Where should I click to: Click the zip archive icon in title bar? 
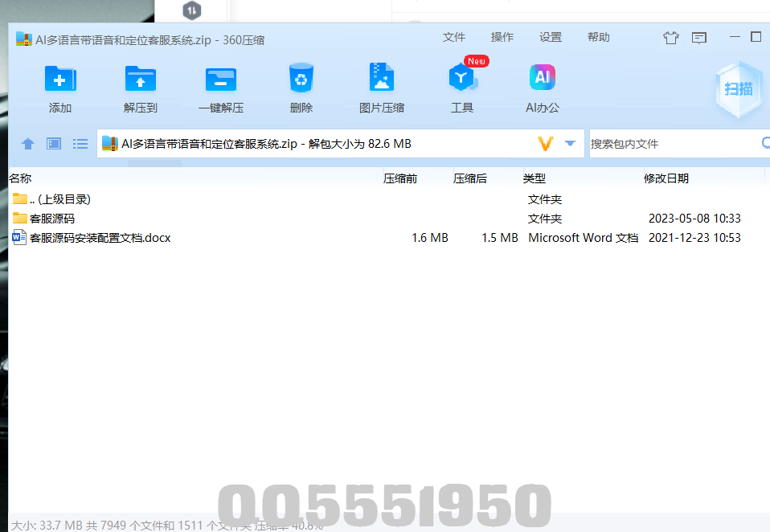tap(23, 39)
